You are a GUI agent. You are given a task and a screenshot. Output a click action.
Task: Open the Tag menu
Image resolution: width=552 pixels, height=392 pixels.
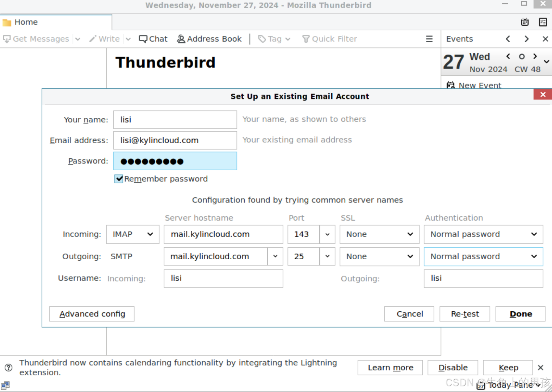point(274,39)
